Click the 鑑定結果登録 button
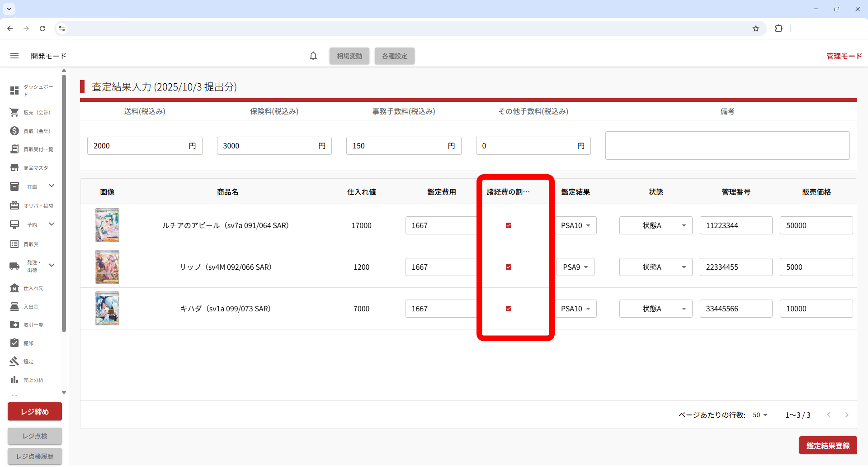868x467 pixels. pyautogui.click(x=828, y=445)
